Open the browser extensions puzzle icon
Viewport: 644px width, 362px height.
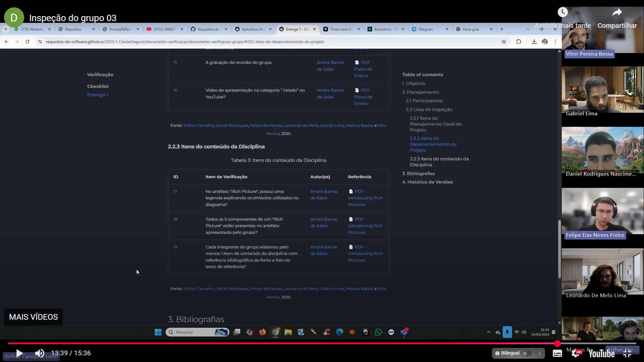[x=518, y=42]
